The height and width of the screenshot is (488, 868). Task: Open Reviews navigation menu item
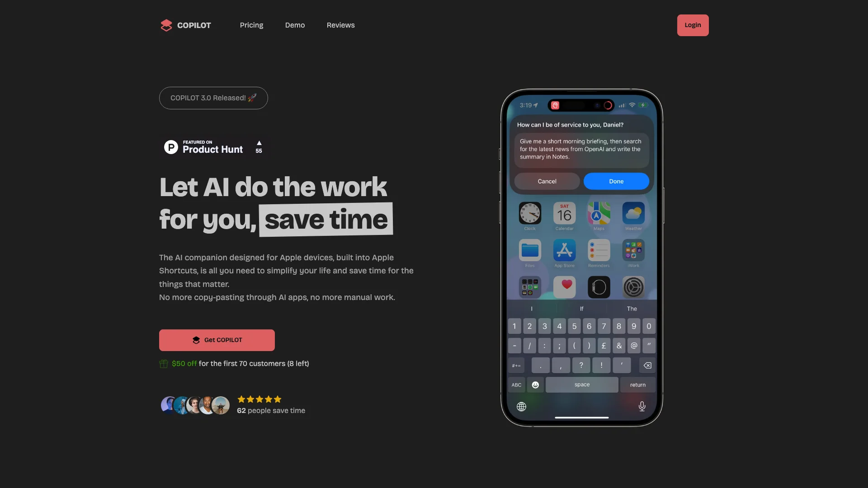[340, 25]
